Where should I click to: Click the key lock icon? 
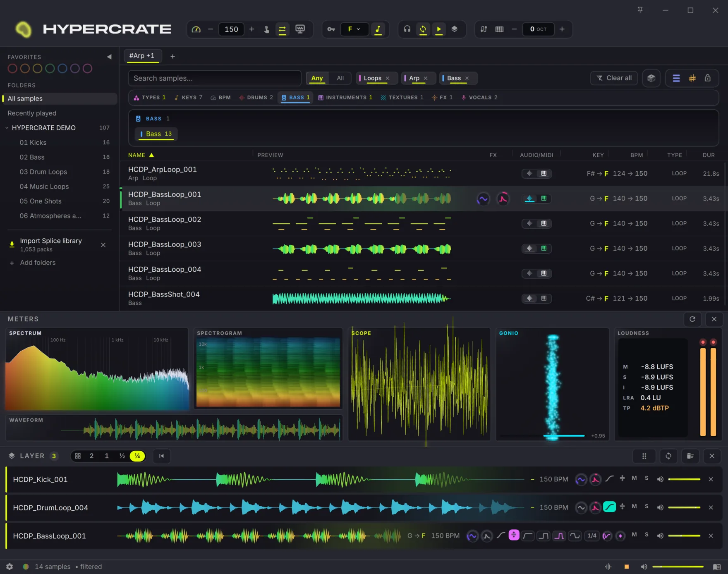pos(331,29)
